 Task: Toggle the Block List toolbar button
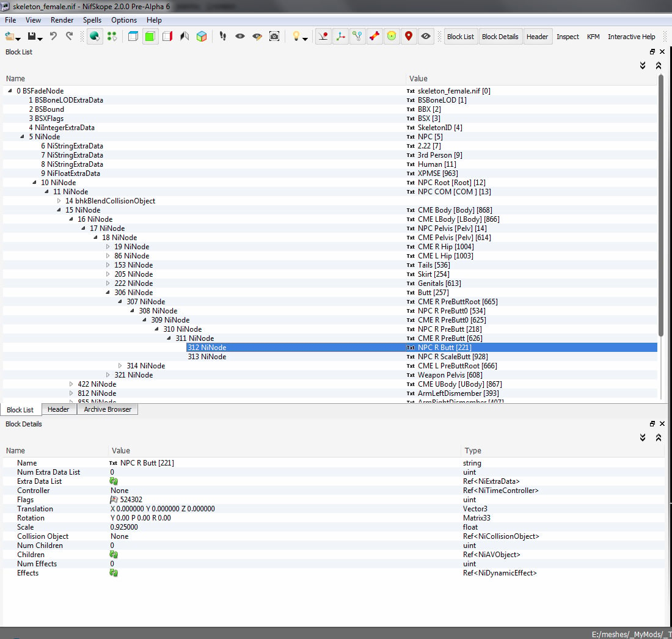(x=460, y=37)
